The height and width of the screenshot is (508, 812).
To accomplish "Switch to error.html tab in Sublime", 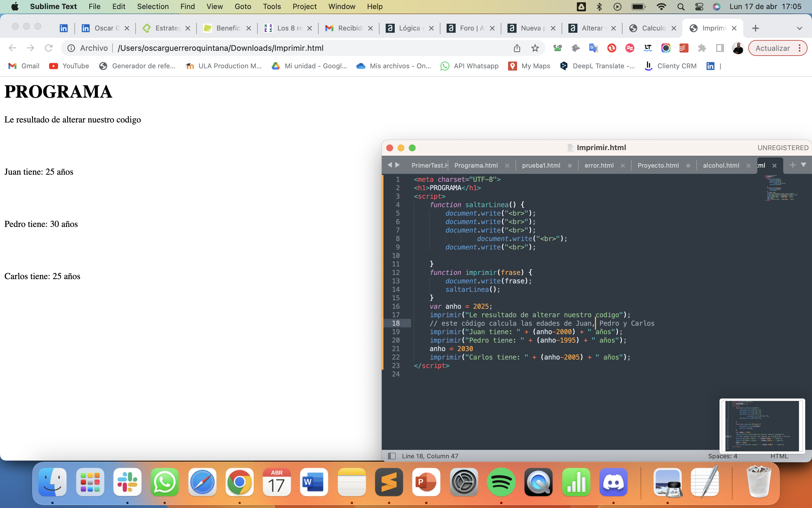I will point(599,165).
